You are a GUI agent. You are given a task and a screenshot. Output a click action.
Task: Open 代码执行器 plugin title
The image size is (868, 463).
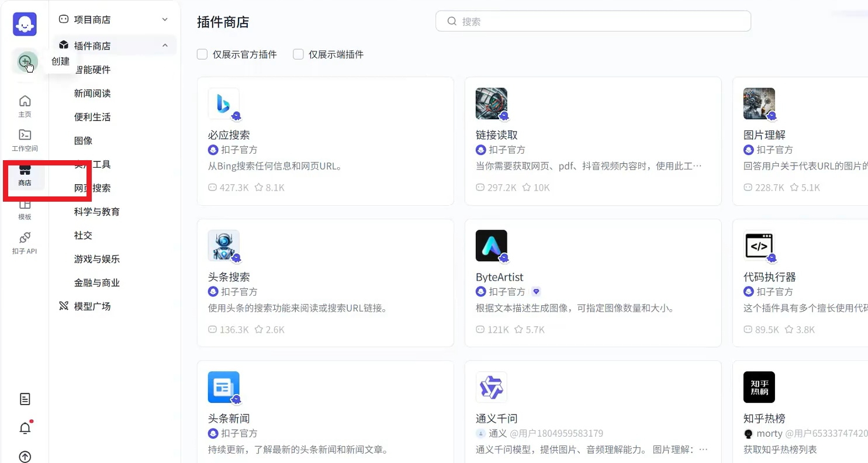(770, 277)
